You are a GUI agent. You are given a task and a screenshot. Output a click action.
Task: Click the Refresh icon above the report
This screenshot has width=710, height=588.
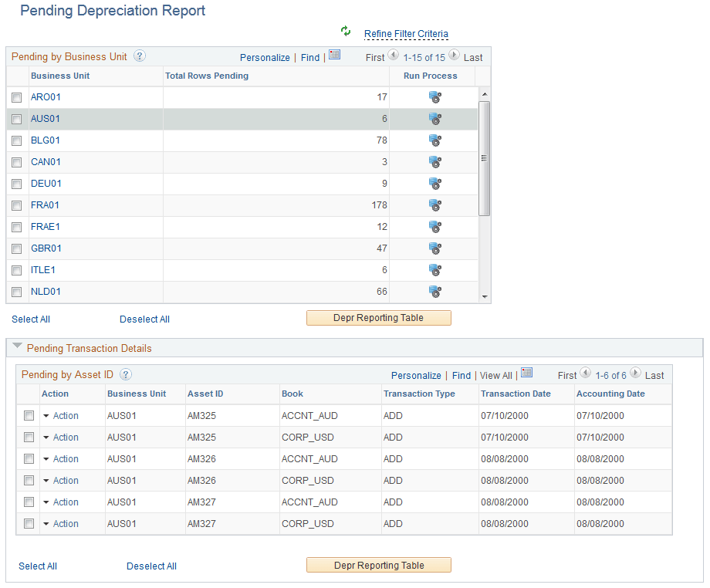345,31
